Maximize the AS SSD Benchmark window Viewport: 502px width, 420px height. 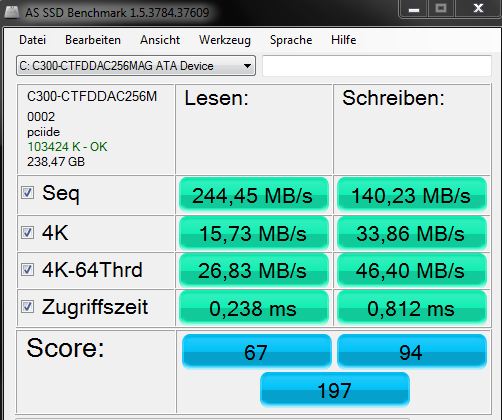[441, 9]
